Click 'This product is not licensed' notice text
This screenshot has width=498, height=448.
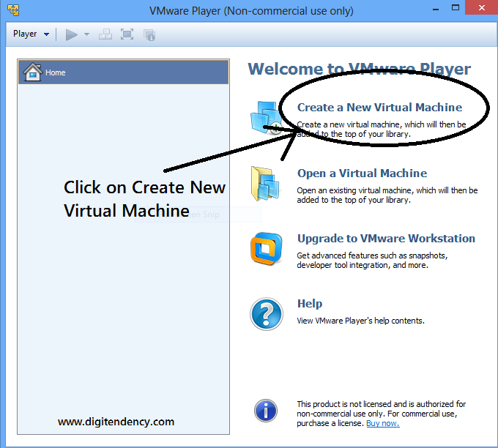pos(381,414)
